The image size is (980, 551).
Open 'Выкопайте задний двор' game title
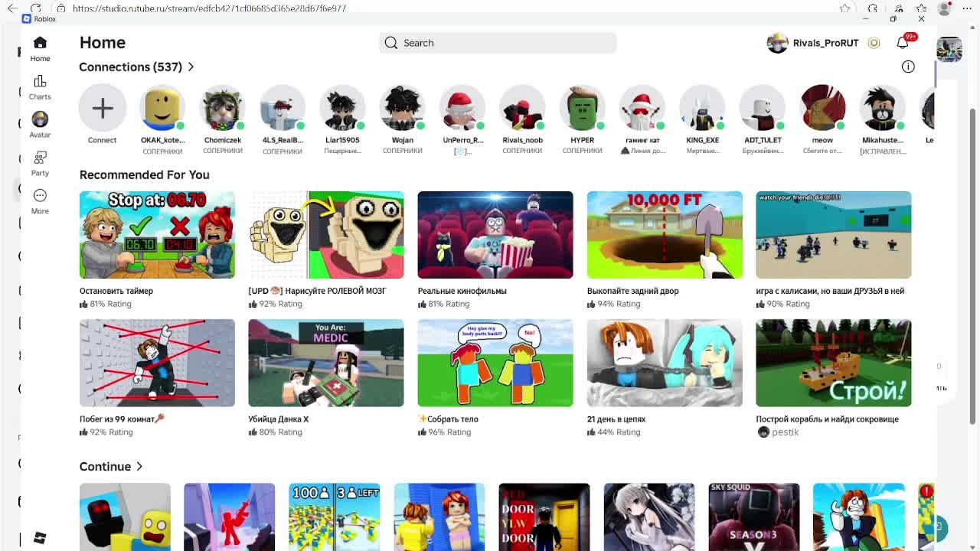click(632, 291)
